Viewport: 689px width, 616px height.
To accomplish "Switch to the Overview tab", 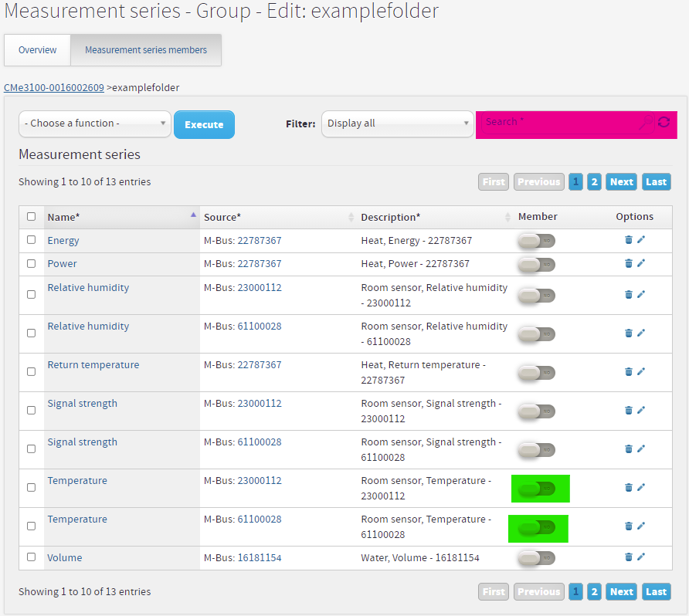I will [37, 50].
